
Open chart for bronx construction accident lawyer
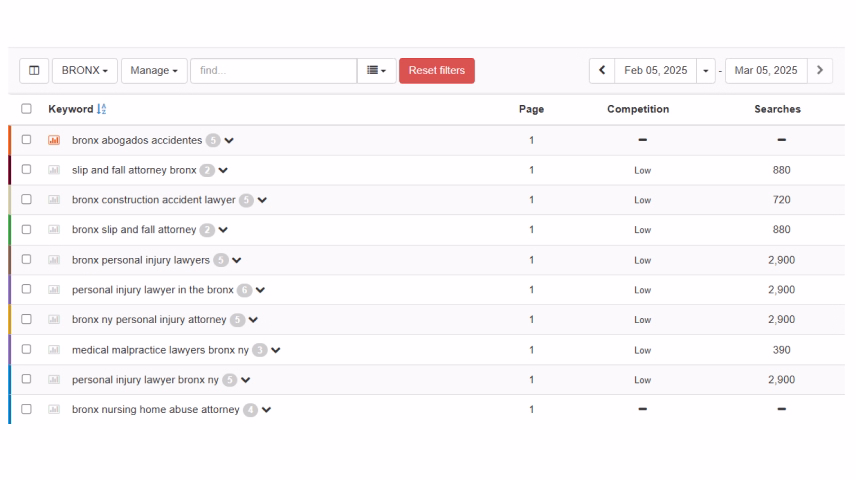pos(54,200)
